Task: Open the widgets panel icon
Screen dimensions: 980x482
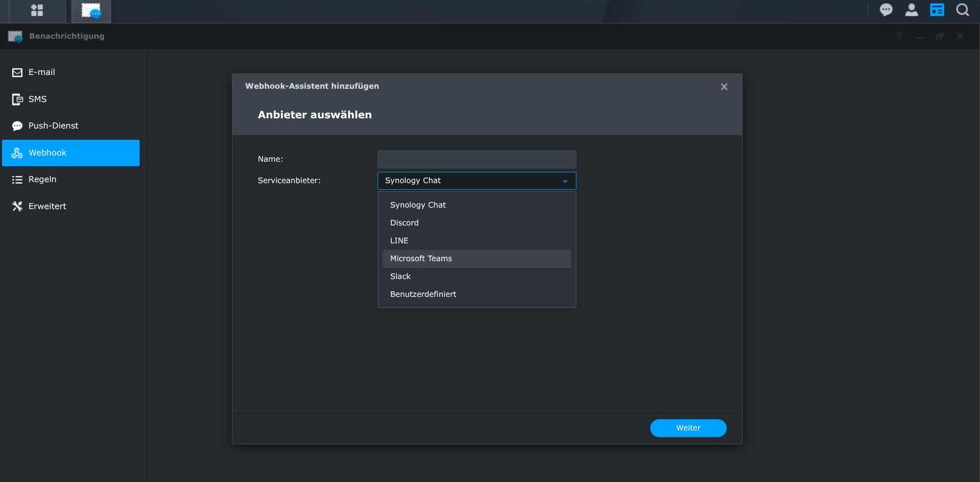Action: (937, 10)
